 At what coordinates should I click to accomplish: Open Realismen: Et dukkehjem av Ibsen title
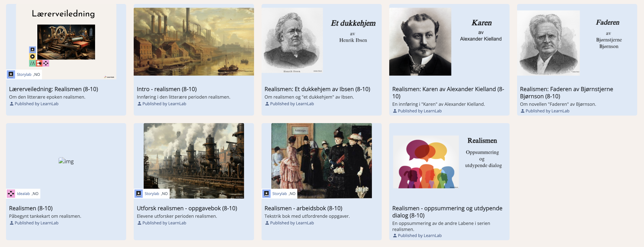pyautogui.click(x=317, y=89)
